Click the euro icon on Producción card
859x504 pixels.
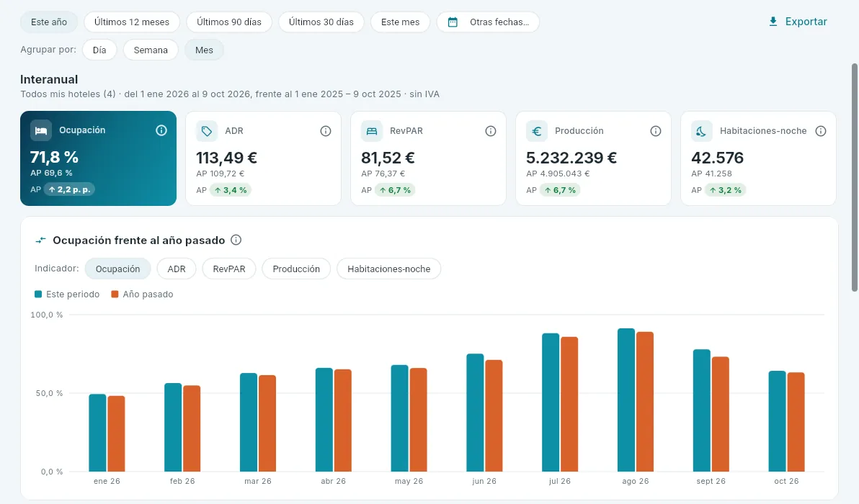coord(536,131)
